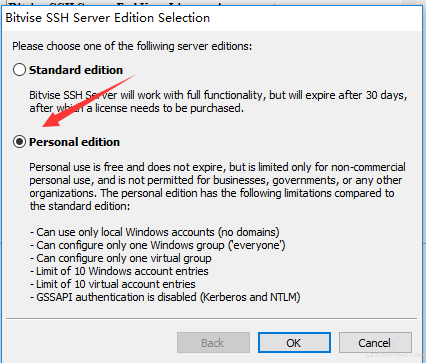Image resolution: width=426 pixels, height=363 pixels.
Task: Click text 'after which a license needs to be purchased'
Action: click(137, 108)
